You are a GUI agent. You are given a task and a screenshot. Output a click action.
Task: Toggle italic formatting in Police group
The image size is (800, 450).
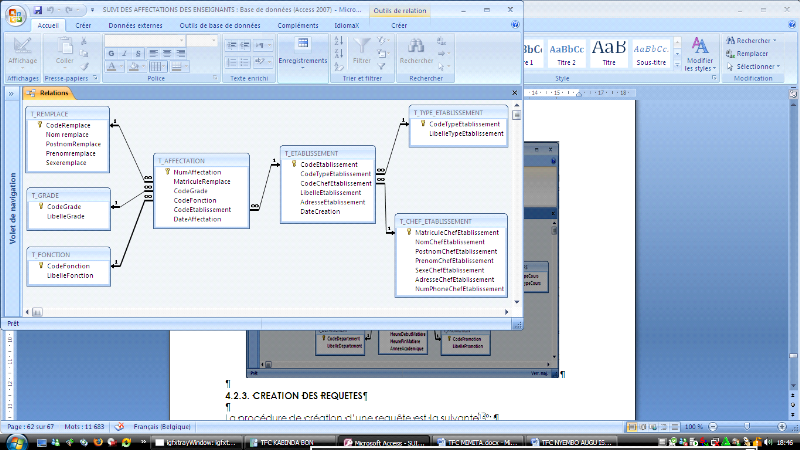click(123, 54)
